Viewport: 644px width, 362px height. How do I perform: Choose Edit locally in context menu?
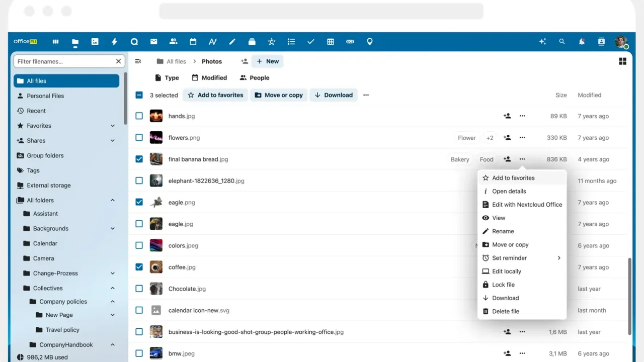[522, 271]
